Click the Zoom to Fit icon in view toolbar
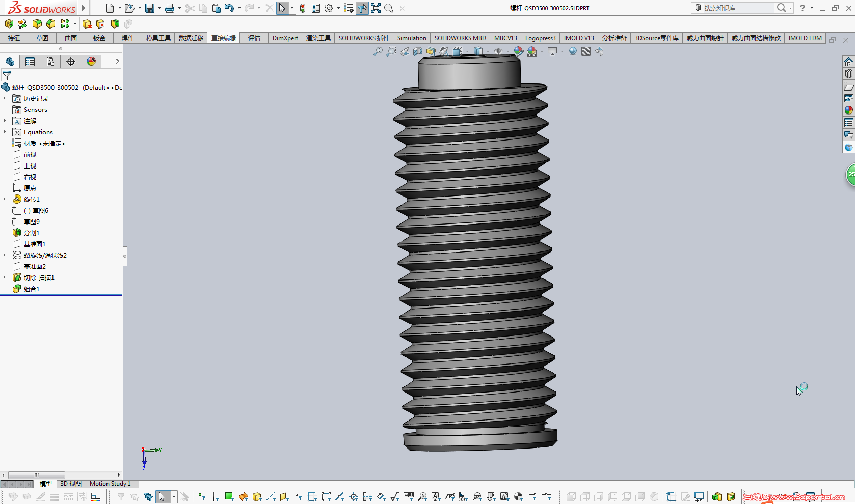Viewport: 855px width, 504px height. [378, 51]
